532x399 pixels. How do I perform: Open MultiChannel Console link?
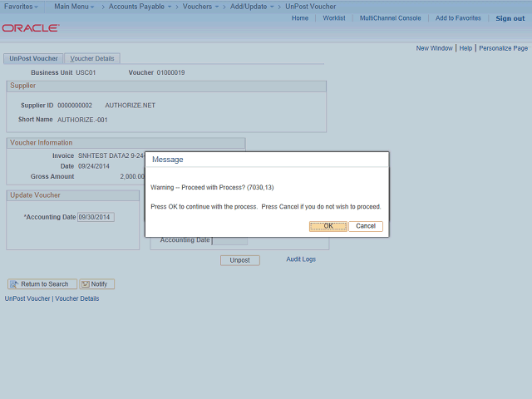pos(390,18)
